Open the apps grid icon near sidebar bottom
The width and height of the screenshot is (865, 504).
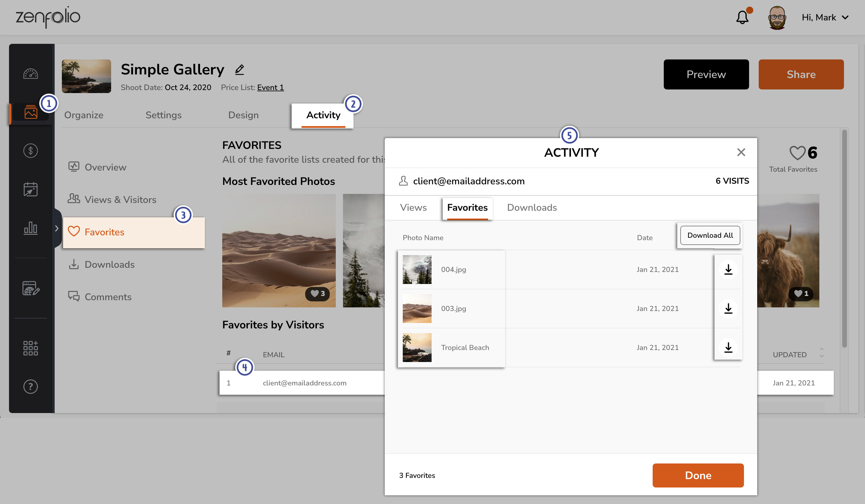tap(31, 348)
